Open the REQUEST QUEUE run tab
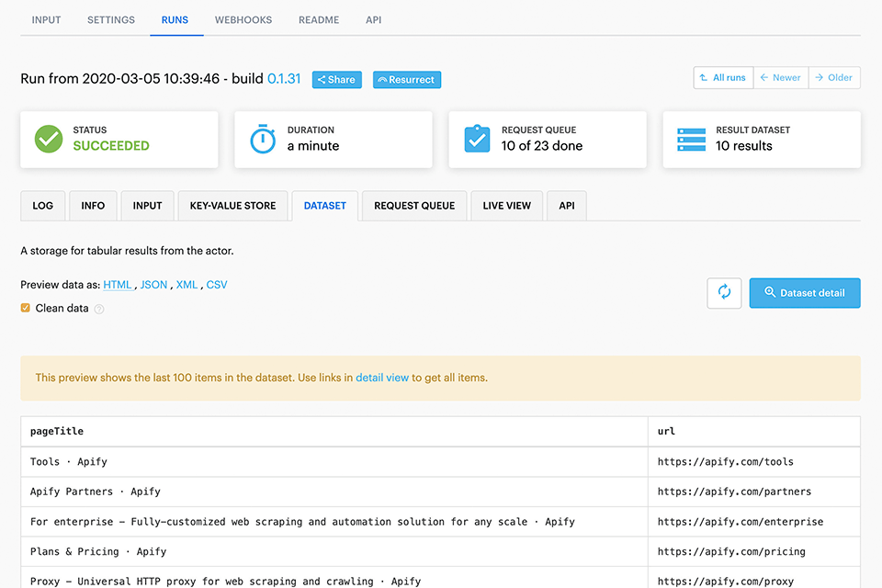The width and height of the screenshot is (882, 588). pyautogui.click(x=414, y=206)
